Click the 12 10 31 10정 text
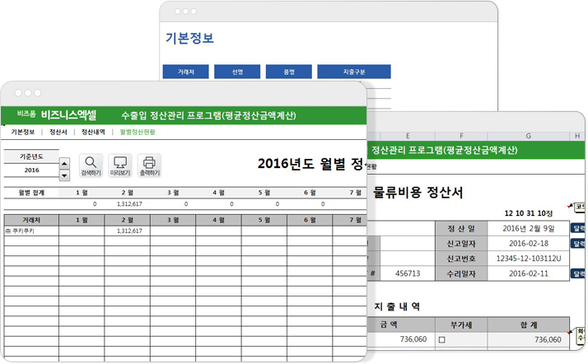Image resolution: width=588 pixels, height=364 pixels. tap(529, 213)
